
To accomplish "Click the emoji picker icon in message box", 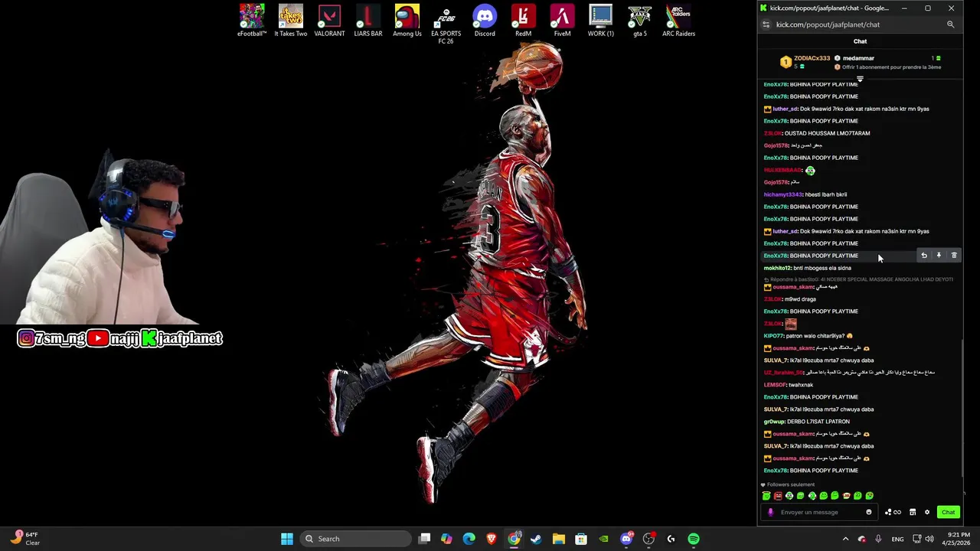I will click(x=868, y=512).
